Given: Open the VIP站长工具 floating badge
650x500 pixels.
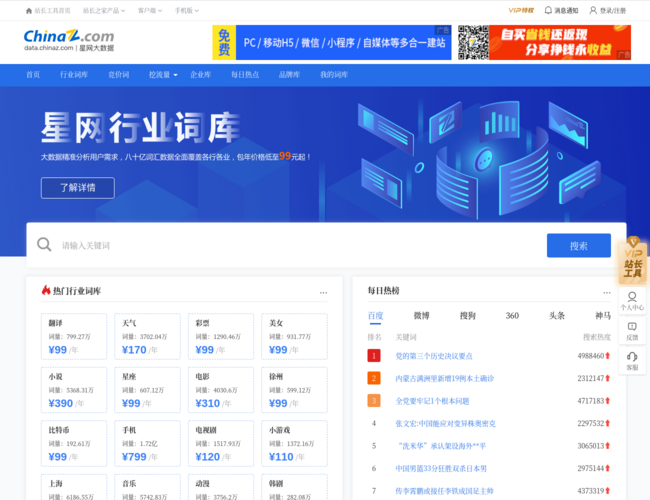Looking at the screenshot, I should point(633,260).
